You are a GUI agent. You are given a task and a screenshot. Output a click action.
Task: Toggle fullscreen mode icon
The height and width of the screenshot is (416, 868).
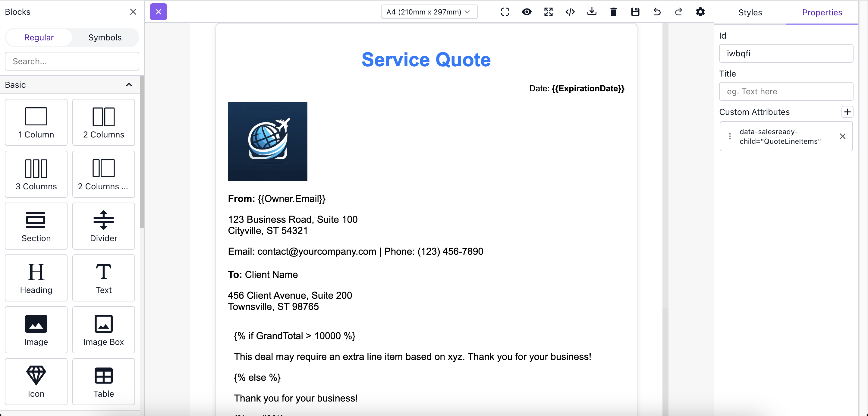pos(548,12)
